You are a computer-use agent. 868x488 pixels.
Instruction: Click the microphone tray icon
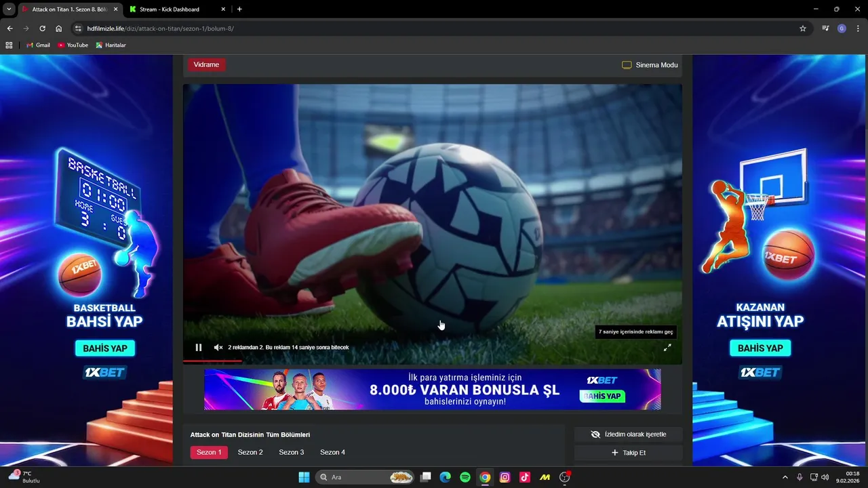(800, 477)
